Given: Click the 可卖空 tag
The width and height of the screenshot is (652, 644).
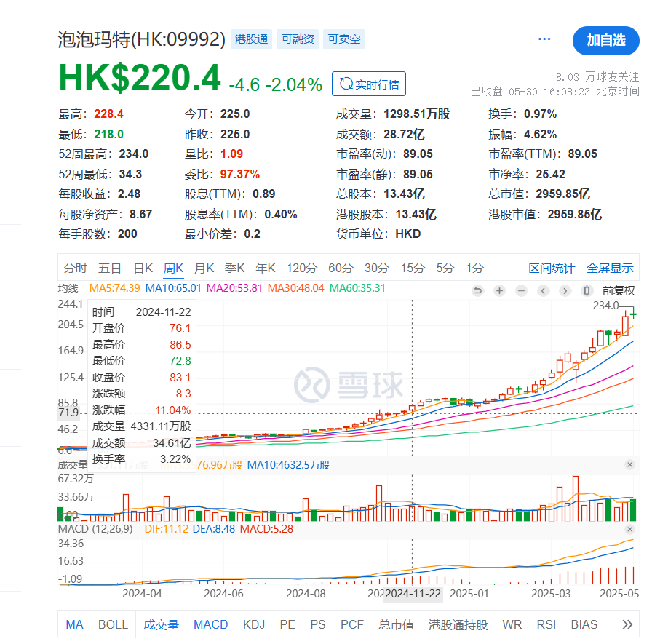Looking at the screenshot, I should coord(344,39).
